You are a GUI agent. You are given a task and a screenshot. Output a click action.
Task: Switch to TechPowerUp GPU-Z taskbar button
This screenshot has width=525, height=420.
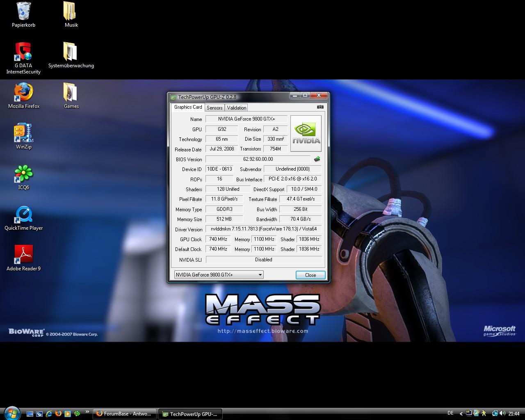click(191, 414)
